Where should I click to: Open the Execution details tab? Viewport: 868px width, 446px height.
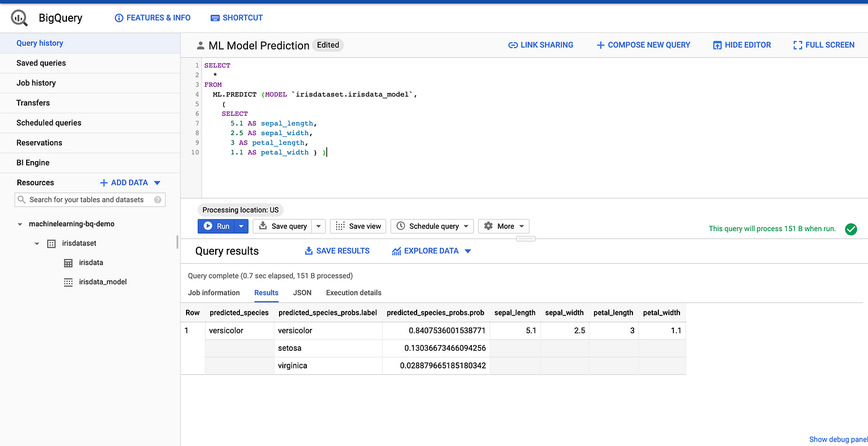tap(353, 292)
